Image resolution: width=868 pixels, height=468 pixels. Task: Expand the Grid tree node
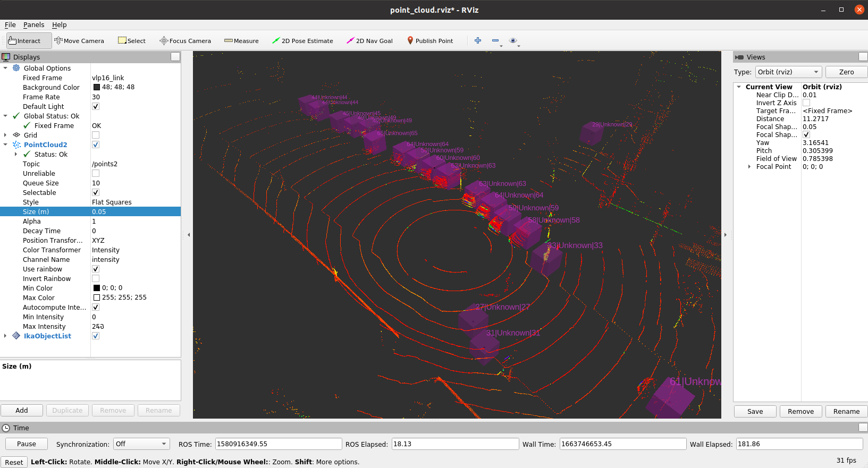pyautogui.click(x=5, y=135)
